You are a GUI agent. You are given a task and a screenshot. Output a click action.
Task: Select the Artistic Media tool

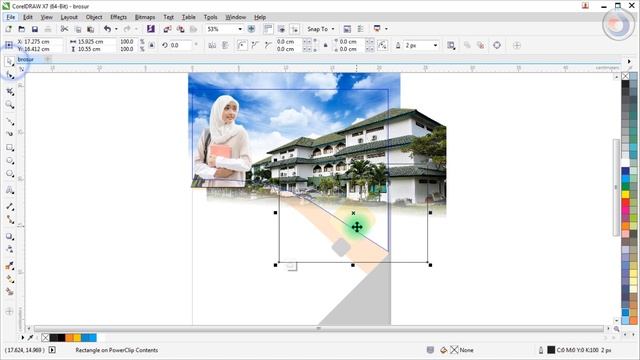coord(10,134)
